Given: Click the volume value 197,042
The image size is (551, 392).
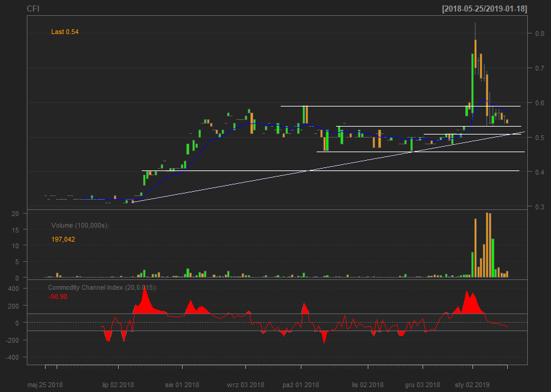Looking at the screenshot, I should pos(63,240).
